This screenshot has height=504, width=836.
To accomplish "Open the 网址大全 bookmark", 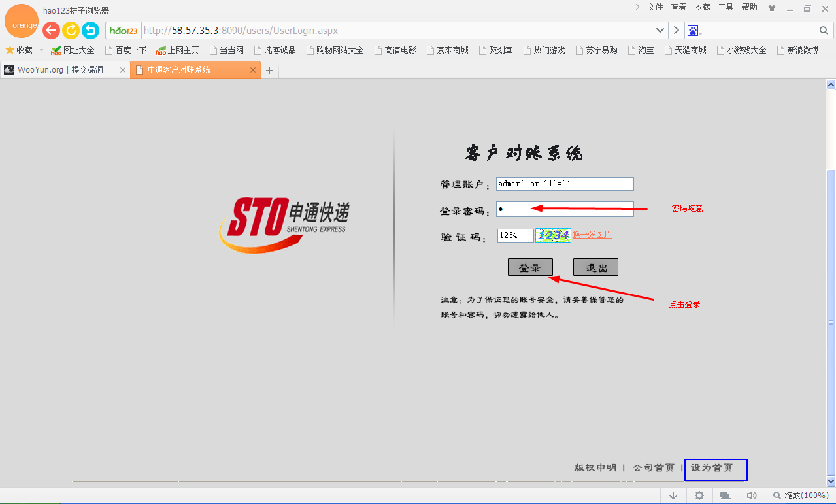I will point(73,50).
